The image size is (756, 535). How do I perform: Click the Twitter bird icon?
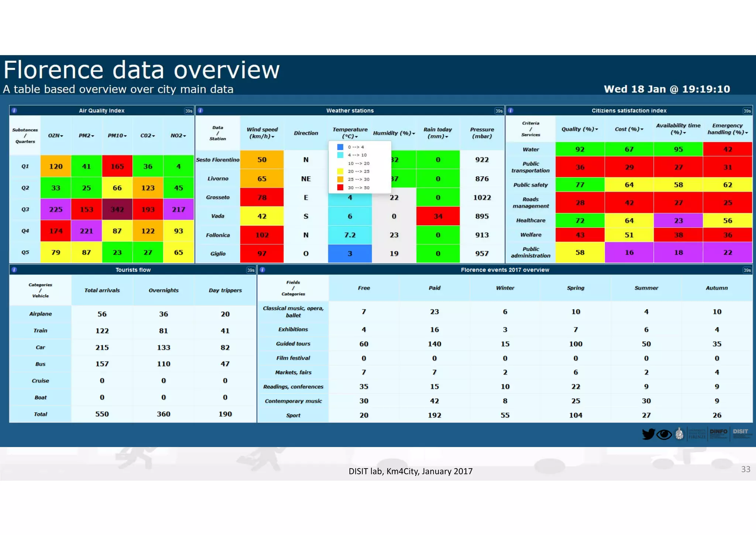[648, 434]
